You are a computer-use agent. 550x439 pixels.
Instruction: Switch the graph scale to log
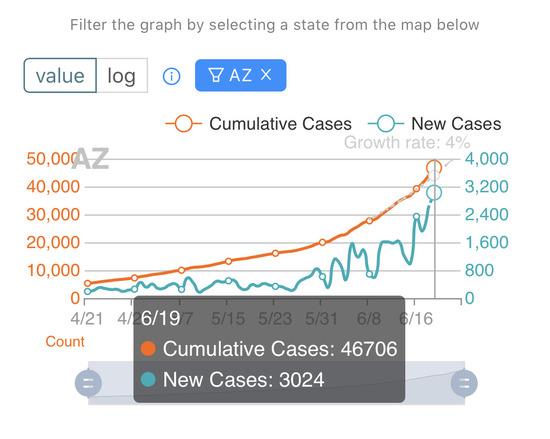(122, 76)
